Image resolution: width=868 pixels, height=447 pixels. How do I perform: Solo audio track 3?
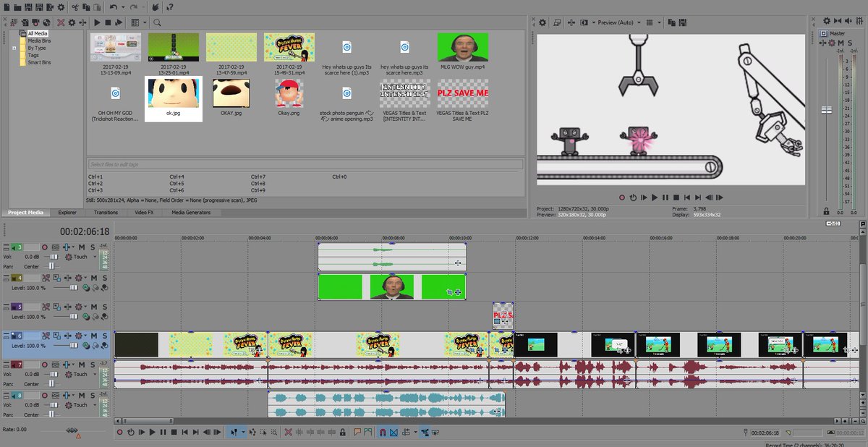coord(93,247)
